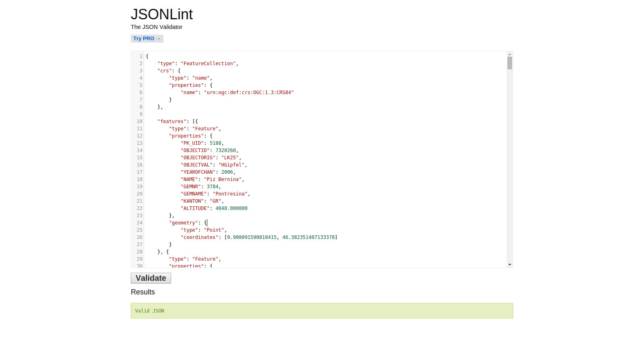Click the "features" key on line 10
This screenshot has width=644, height=362.
pos(172,121)
